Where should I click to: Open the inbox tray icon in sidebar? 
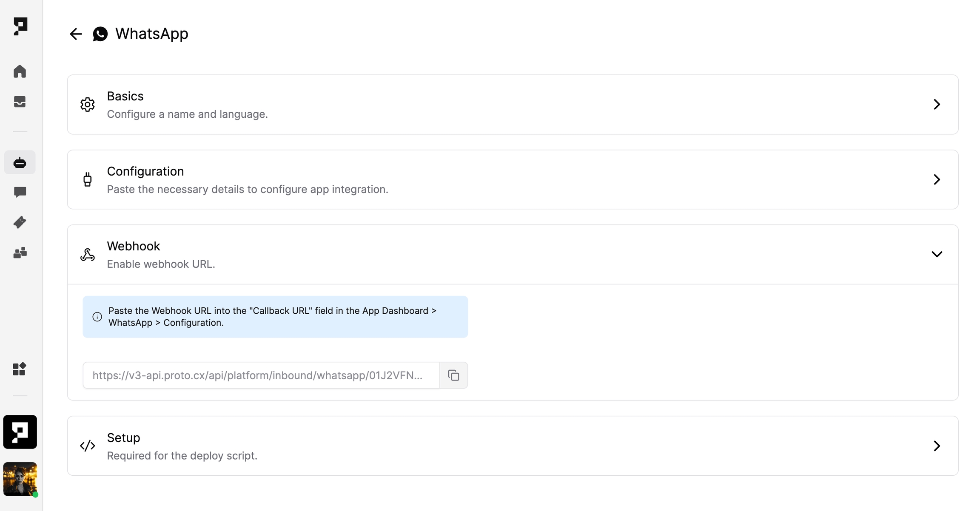tap(20, 102)
